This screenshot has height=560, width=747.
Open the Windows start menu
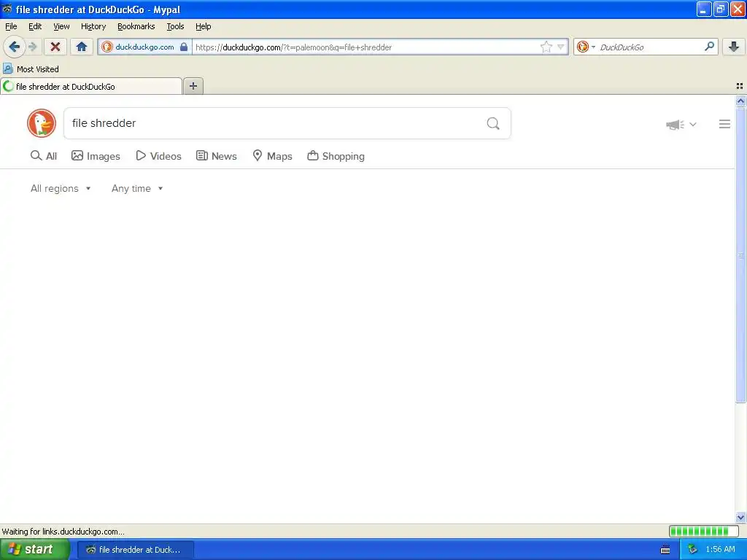tap(35, 549)
